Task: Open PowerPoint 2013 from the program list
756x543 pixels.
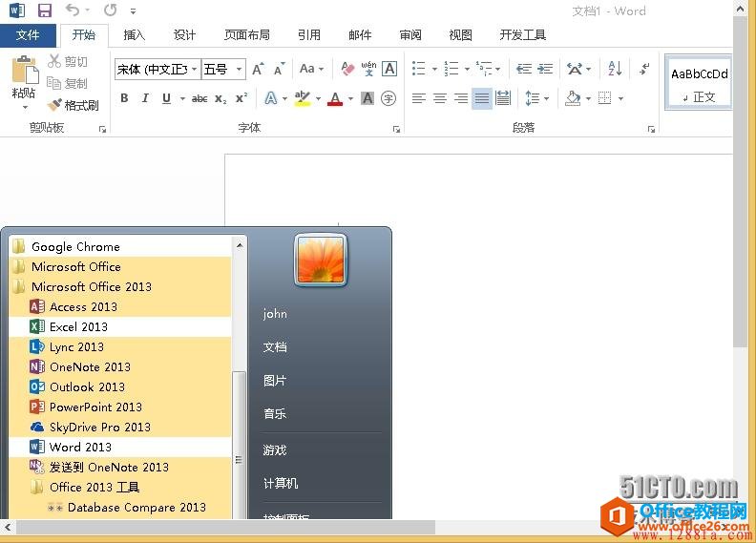Action: pyautogui.click(x=95, y=407)
